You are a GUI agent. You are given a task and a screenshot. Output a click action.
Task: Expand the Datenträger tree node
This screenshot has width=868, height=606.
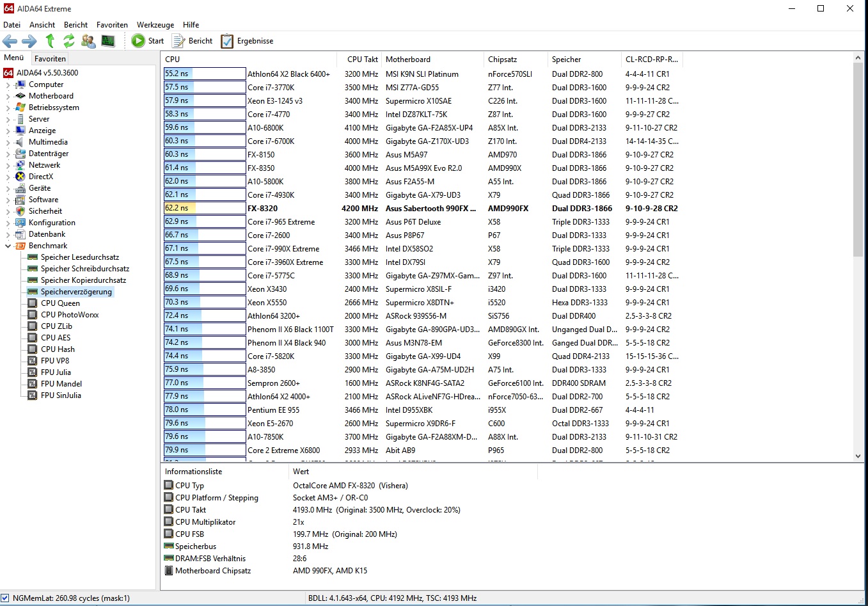click(x=8, y=154)
